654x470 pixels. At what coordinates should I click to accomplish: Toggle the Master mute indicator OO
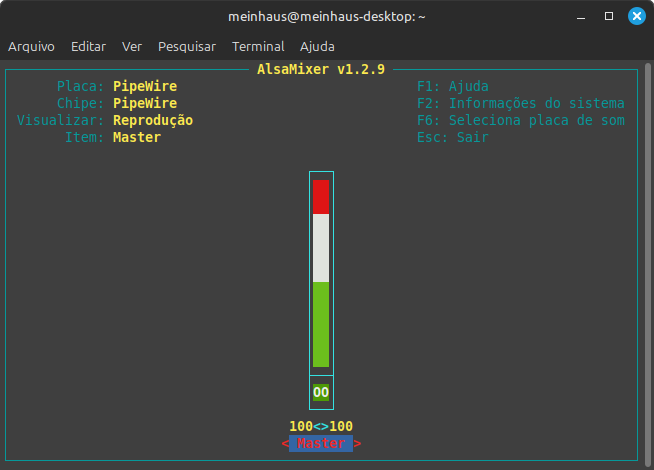tap(321, 392)
